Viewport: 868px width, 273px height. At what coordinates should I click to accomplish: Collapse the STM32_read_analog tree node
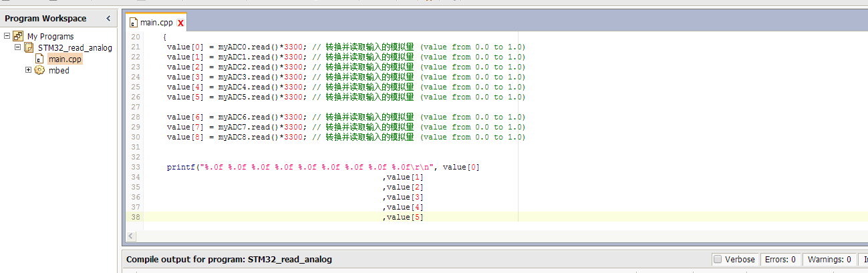click(18, 48)
